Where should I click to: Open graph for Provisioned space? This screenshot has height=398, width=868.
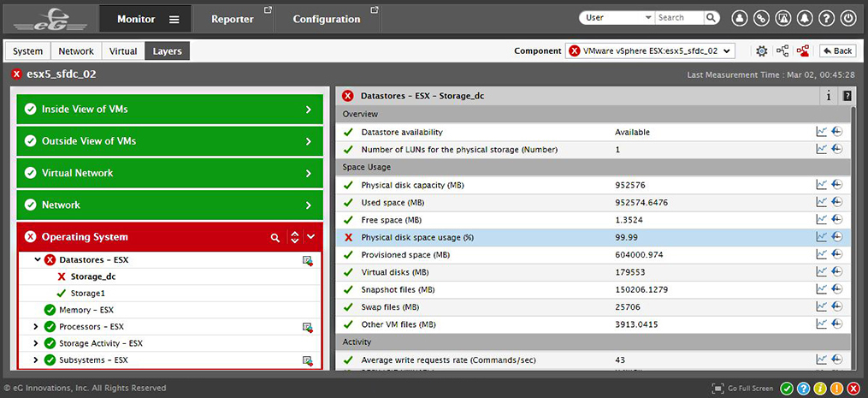pyautogui.click(x=822, y=254)
